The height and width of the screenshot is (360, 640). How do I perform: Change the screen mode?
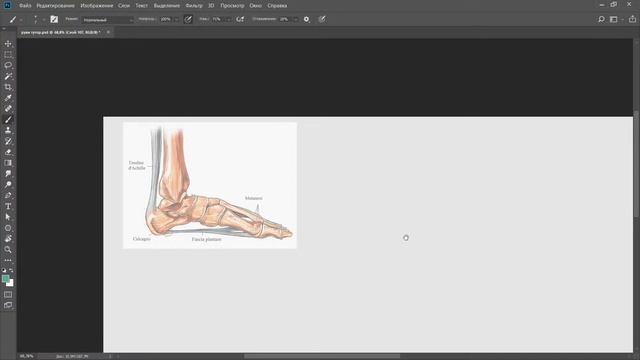click(x=8, y=305)
